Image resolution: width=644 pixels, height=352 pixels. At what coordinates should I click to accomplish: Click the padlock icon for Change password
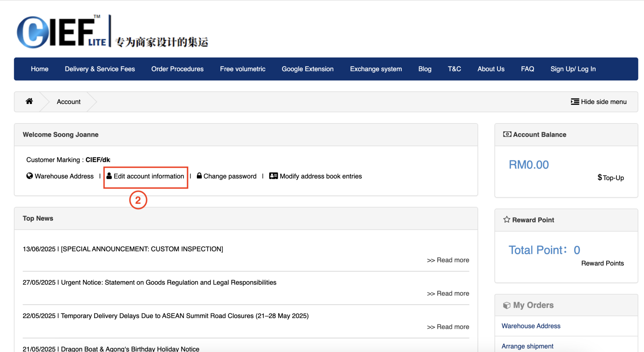pos(199,176)
